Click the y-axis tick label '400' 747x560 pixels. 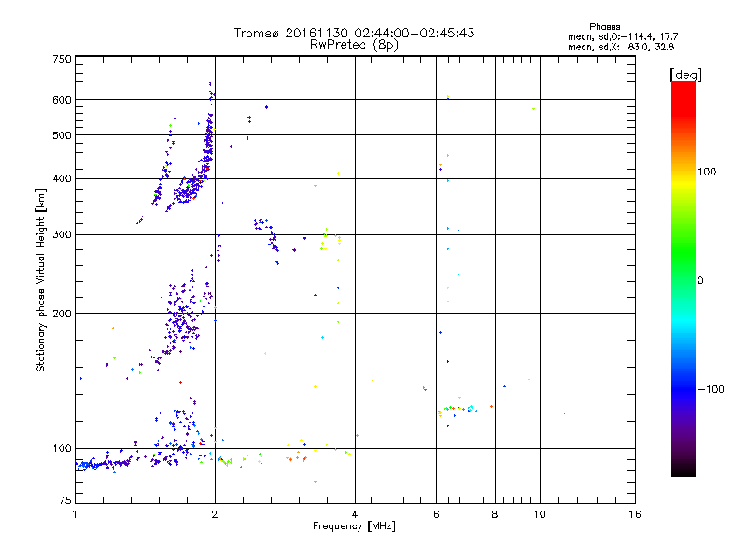pos(62,179)
